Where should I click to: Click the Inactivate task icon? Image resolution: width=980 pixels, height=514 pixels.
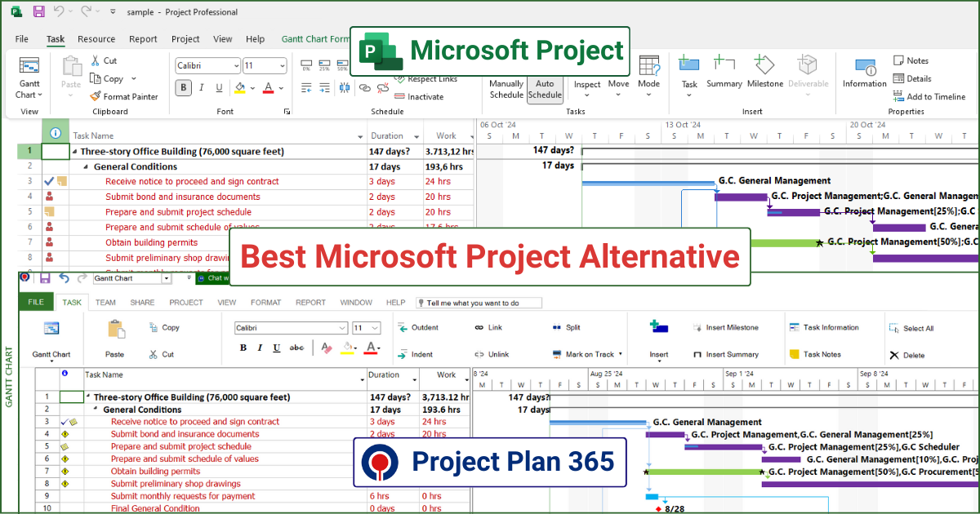pyautogui.click(x=399, y=96)
